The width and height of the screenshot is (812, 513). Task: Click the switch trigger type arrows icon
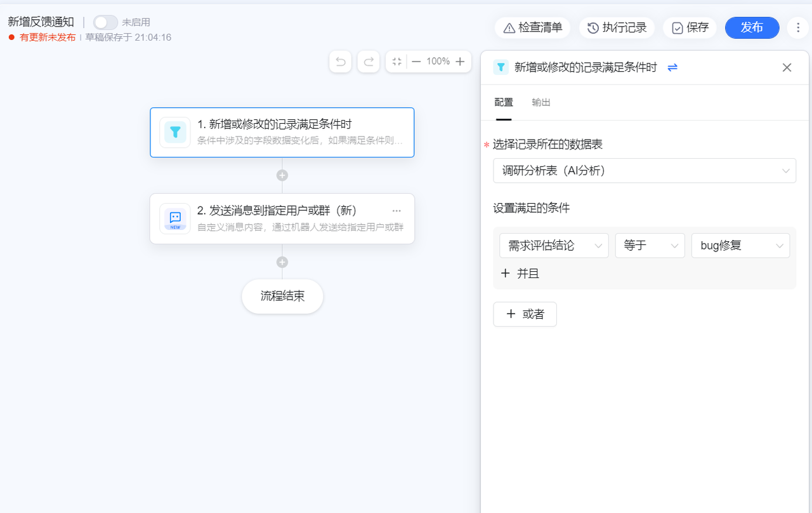[x=672, y=67]
